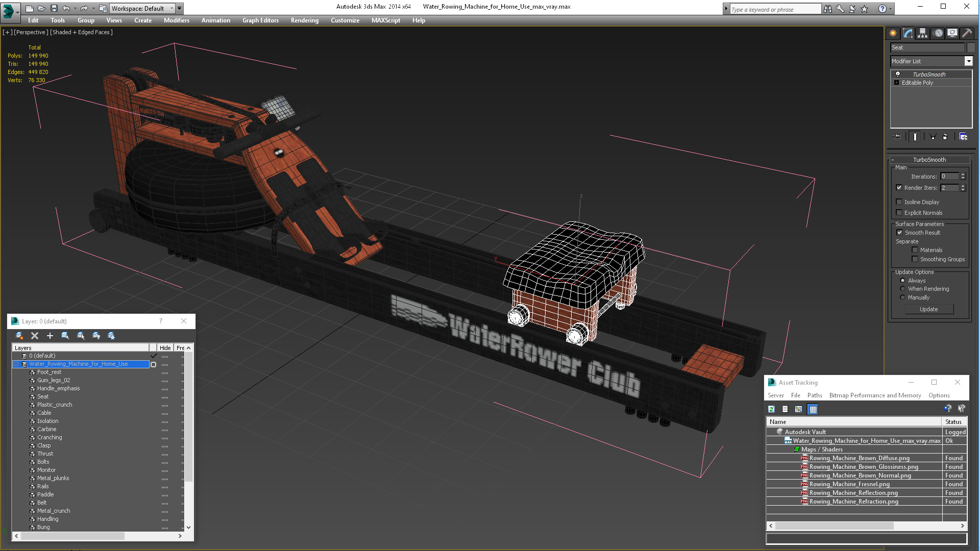Select the Table View icon in Asset Tracking
This screenshot has width=980, height=551.
(x=813, y=409)
